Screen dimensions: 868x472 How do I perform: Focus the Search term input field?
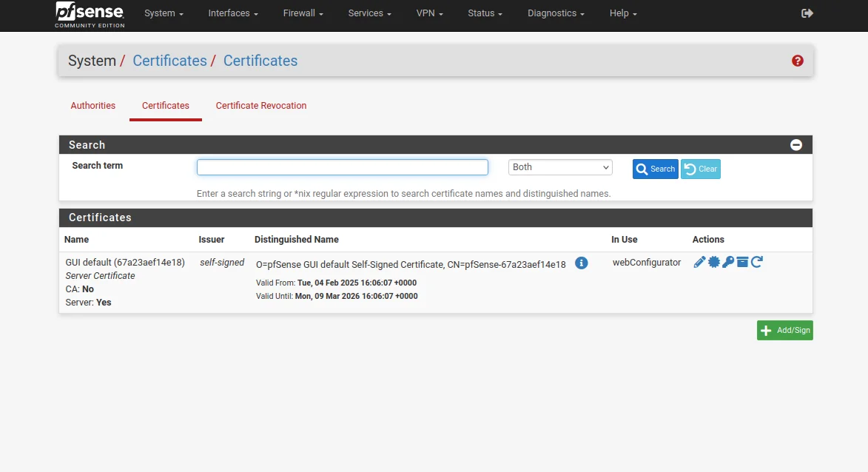pos(342,167)
